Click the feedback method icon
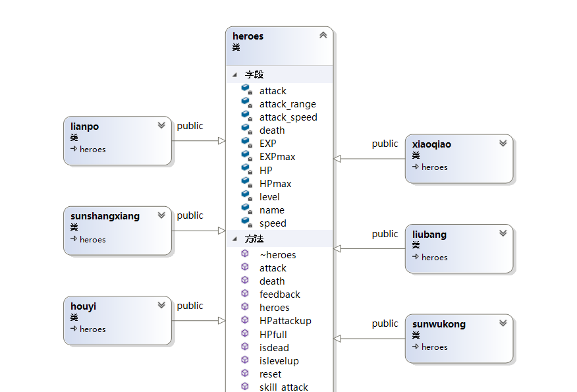This screenshot has width=577, height=392. [x=245, y=293]
